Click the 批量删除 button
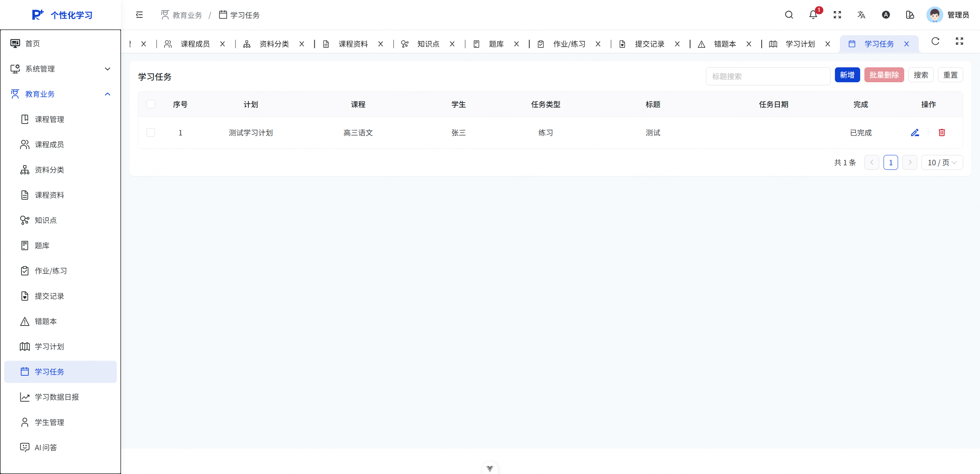This screenshot has height=474, width=980. [x=884, y=75]
